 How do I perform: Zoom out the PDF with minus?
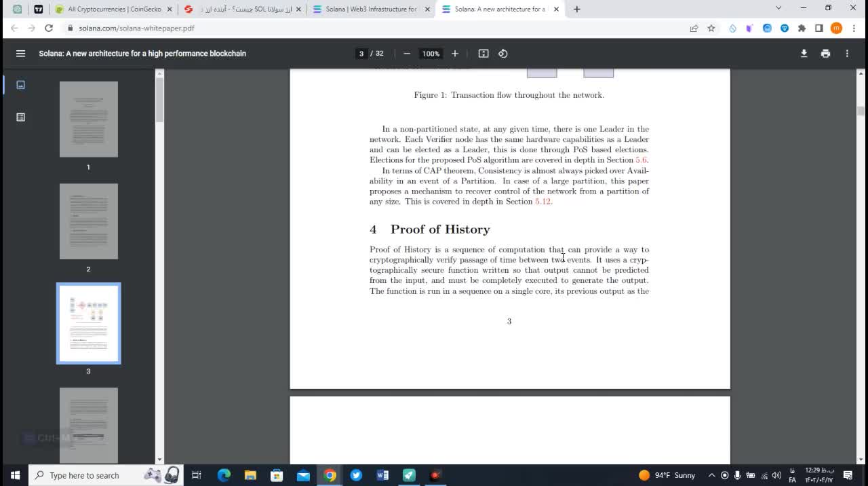[x=407, y=54]
